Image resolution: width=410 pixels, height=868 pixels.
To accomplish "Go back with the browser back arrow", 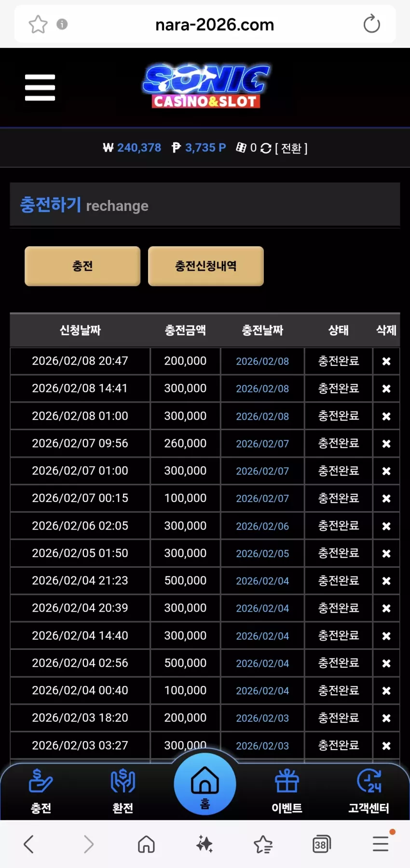I will pyautogui.click(x=28, y=844).
